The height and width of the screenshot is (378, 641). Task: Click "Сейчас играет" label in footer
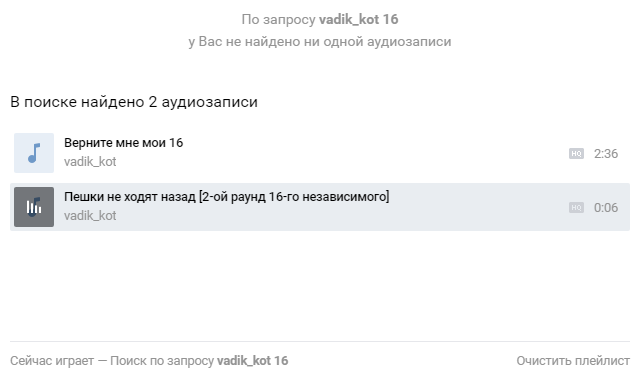pyautogui.click(x=52, y=361)
